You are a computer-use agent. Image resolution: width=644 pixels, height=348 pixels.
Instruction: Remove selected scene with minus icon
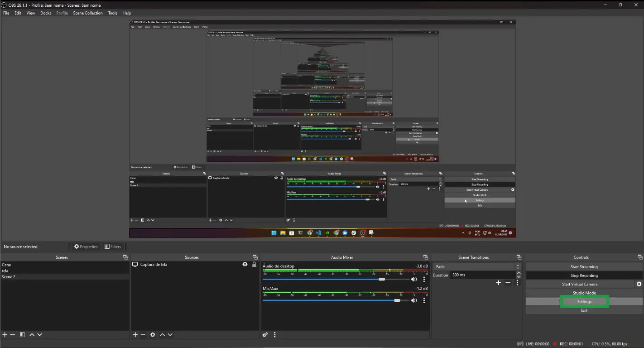pos(13,335)
